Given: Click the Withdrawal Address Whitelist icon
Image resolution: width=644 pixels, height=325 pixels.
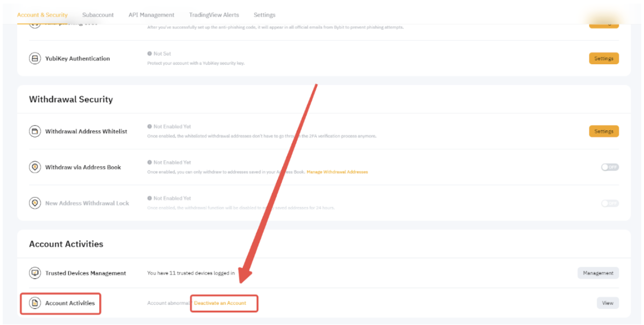Looking at the screenshot, I should click(x=35, y=132).
